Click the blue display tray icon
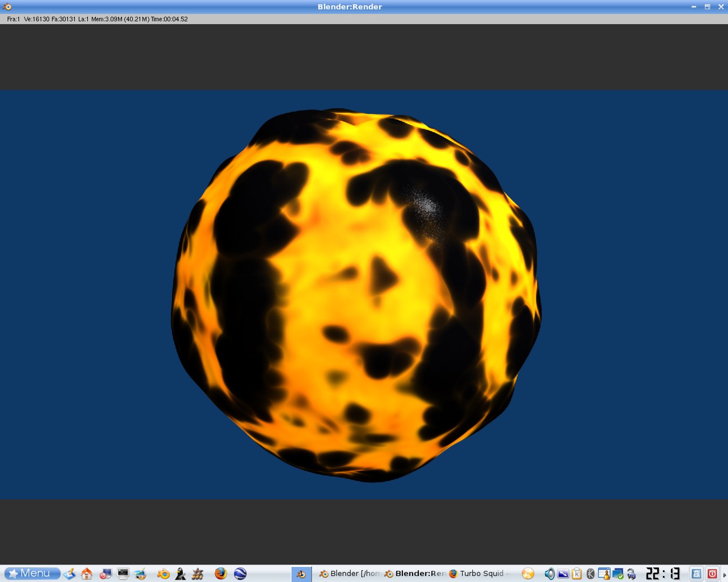The width and height of the screenshot is (728, 582). click(x=563, y=574)
